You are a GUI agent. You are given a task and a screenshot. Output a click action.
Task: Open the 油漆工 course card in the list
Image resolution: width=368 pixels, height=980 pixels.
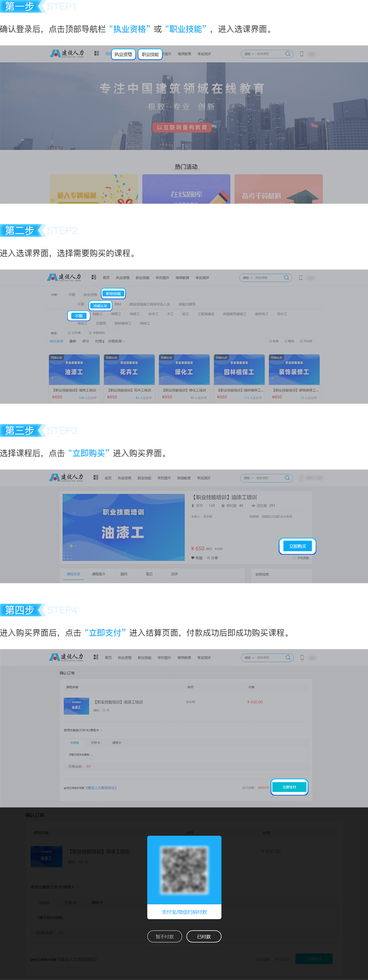click(74, 379)
